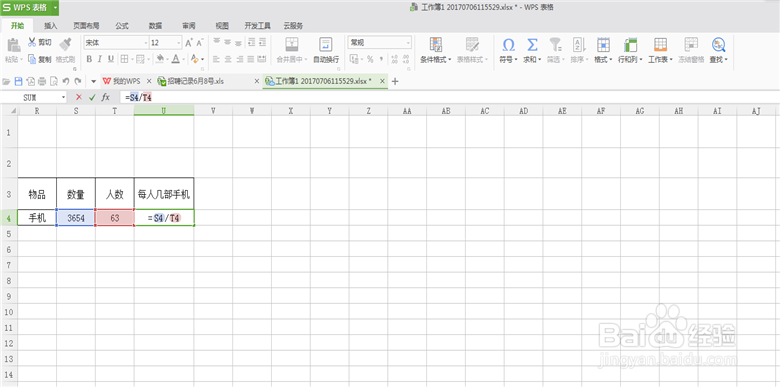Screen dimensions: 780x387
Task: Confirm formula entry with green checkmark
Action: pos(92,97)
